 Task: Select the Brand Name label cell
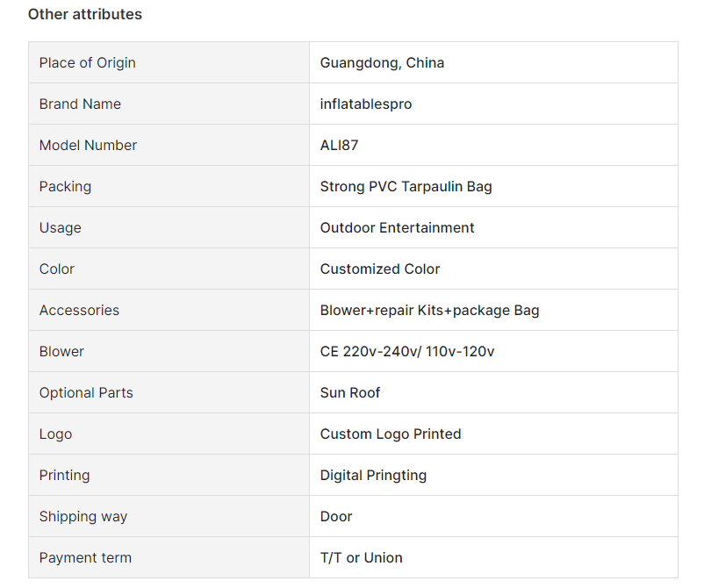(169, 104)
